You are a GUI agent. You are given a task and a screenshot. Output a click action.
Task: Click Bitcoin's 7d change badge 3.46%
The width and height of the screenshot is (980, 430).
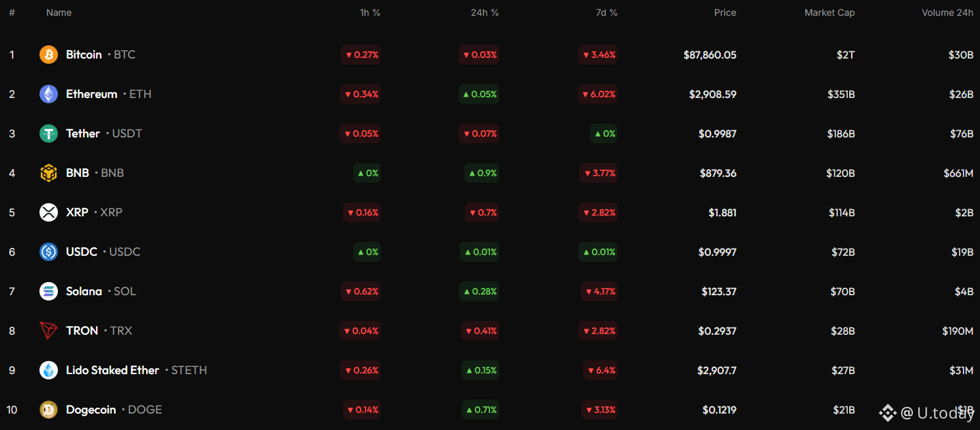(598, 55)
